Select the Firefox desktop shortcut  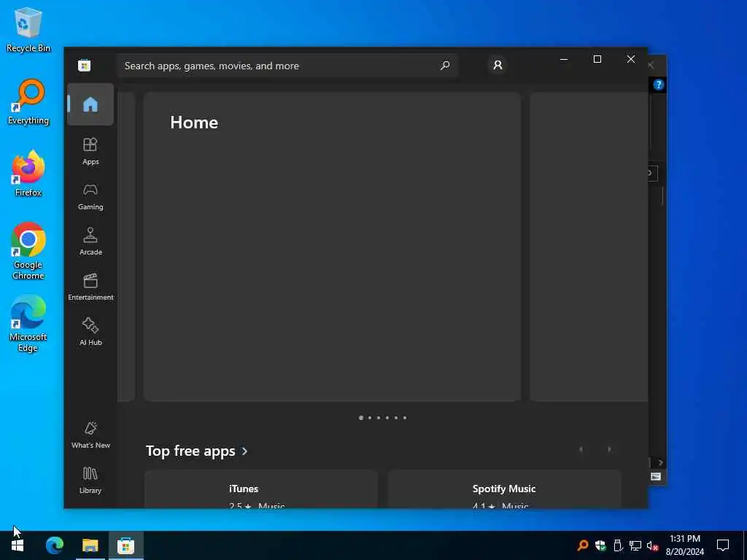[28, 174]
